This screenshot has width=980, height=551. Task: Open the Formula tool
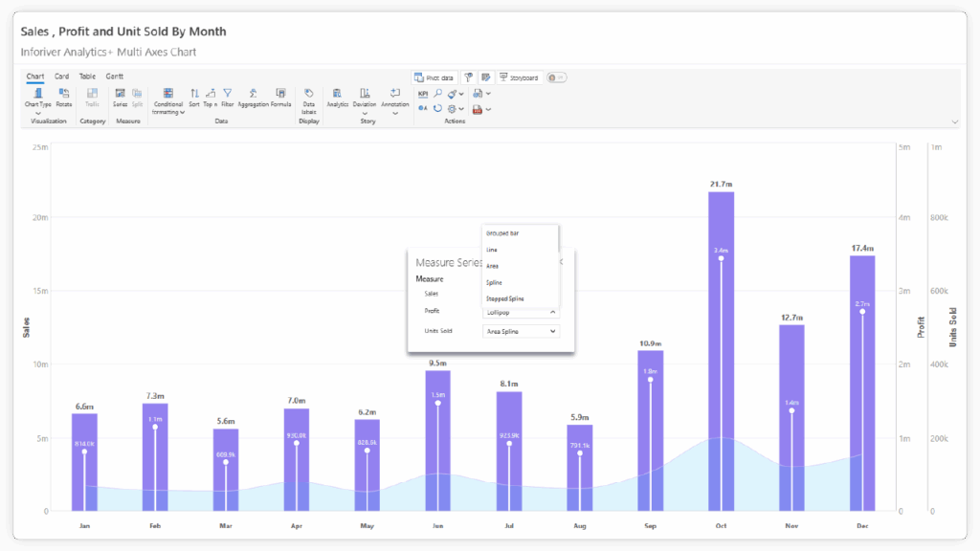pos(280,94)
